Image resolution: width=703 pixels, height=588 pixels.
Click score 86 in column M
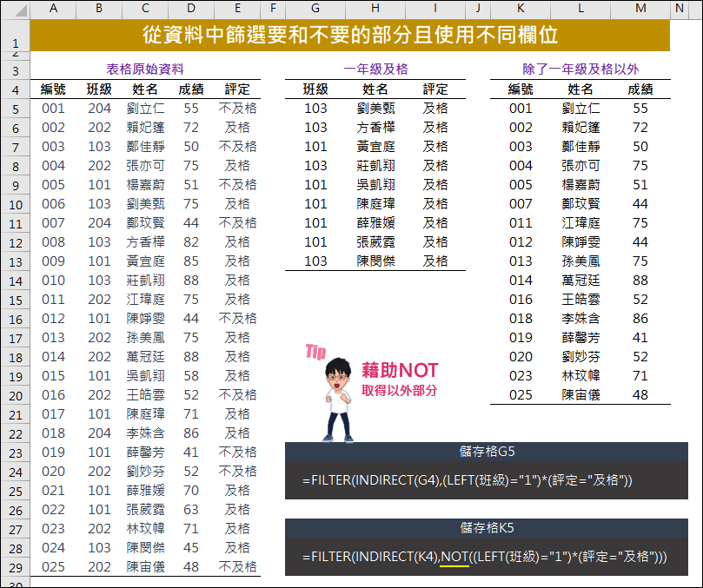pyautogui.click(x=640, y=319)
